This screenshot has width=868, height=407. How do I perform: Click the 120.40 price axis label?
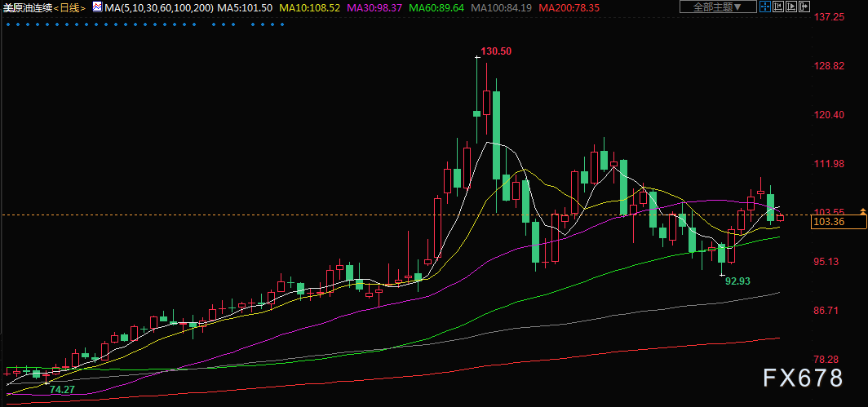[829, 115]
